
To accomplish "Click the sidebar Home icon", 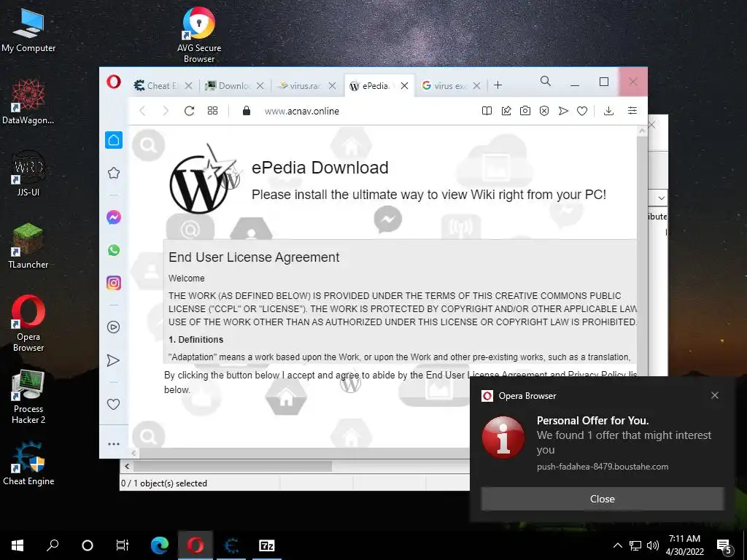I will (113, 140).
